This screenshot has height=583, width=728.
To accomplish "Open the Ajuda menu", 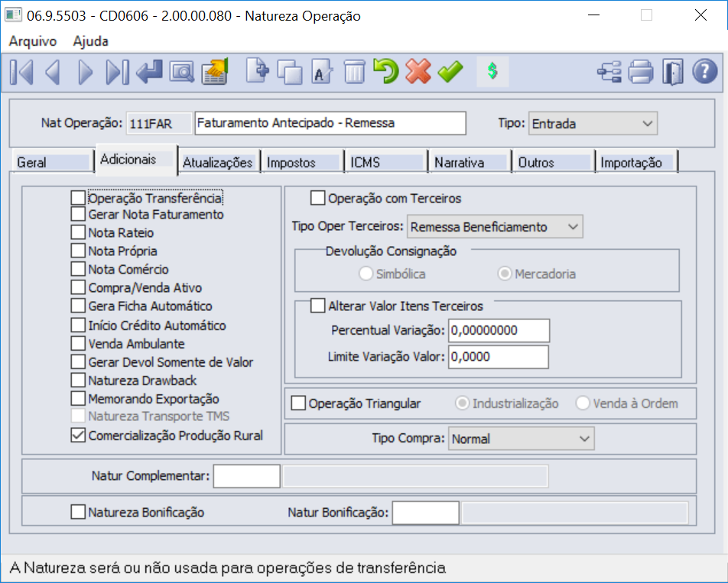I will tap(90, 40).
